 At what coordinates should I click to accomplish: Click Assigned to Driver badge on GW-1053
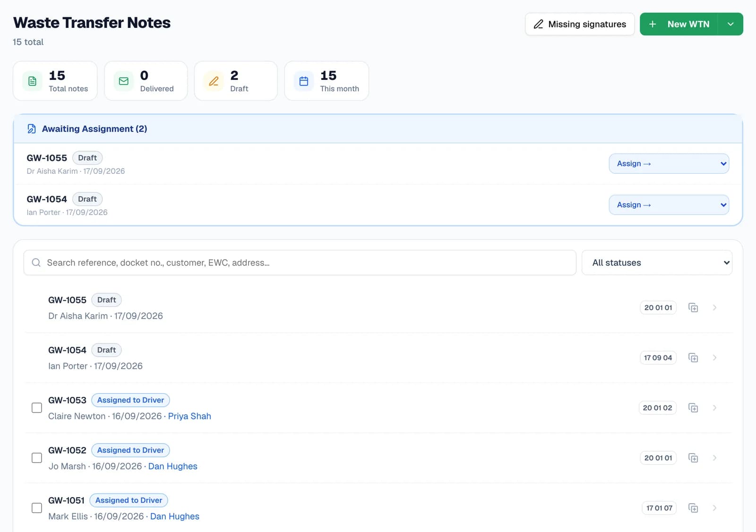(130, 400)
